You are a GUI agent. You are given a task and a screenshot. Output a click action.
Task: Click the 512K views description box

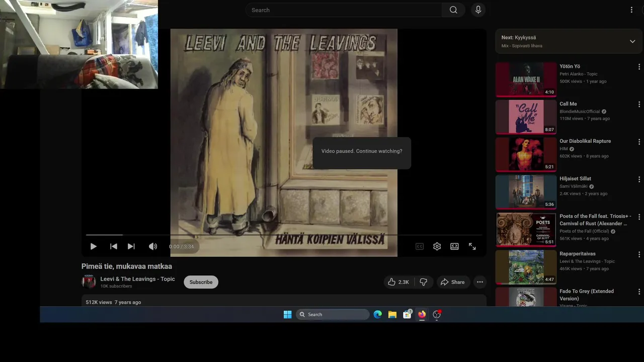point(284,301)
